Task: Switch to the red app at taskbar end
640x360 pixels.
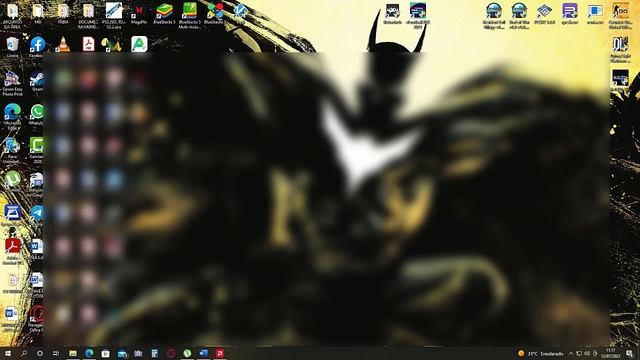Action: tap(220, 353)
